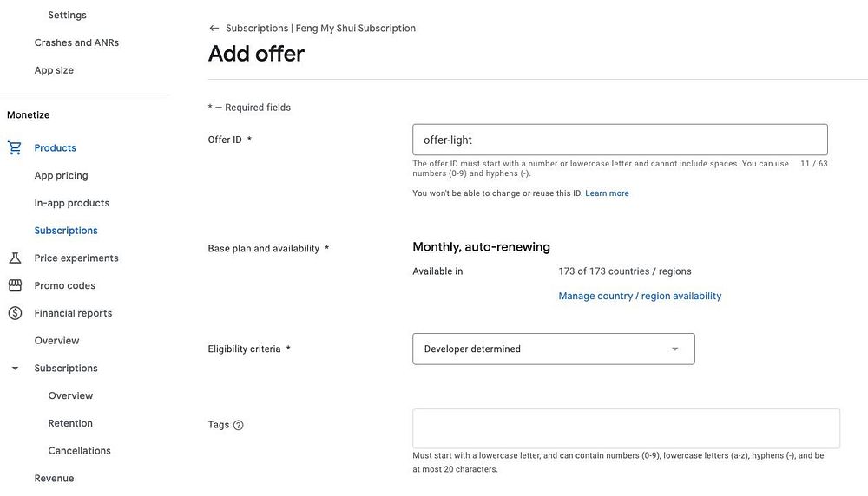The width and height of the screenshot is (868, 496).
Task: Click into the Offer ID field
Action: pos(620,140)
